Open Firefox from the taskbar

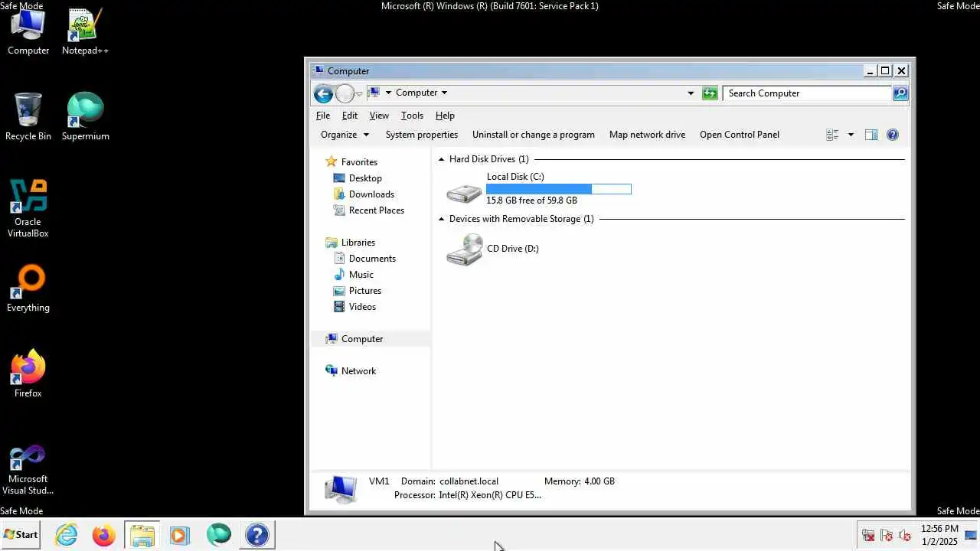[x=103, y=535]
